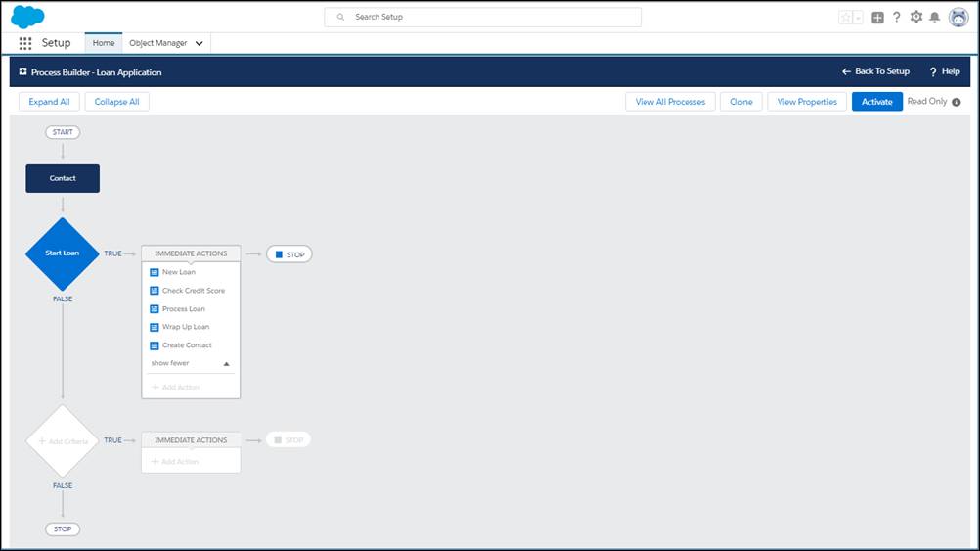Activate the process

tap(877, 102)
